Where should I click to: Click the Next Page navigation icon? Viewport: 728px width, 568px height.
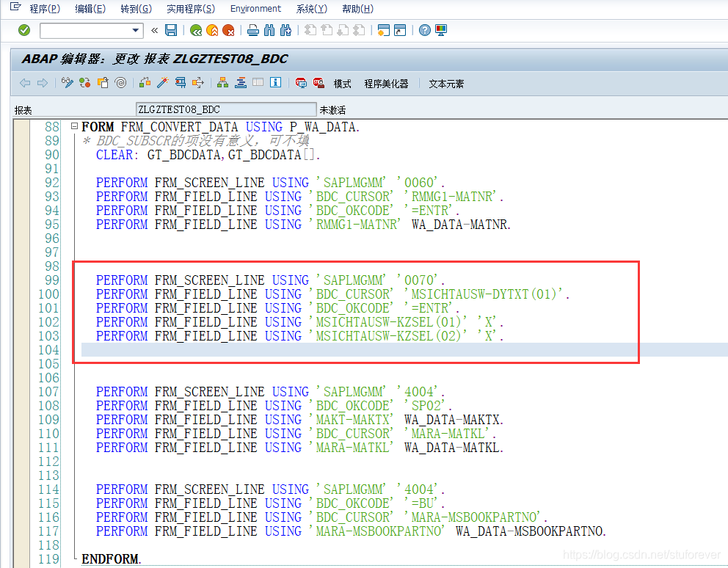[x=343, y=31]
